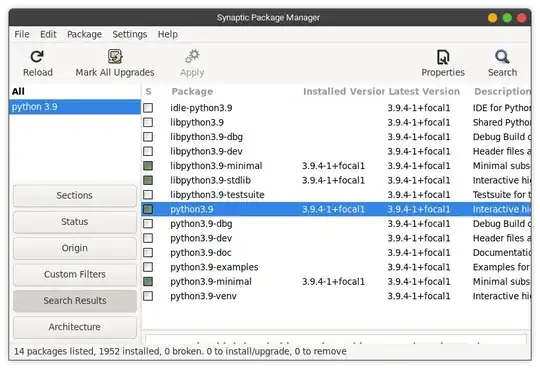Open the File menu
The image size is (540, 369).
[x=22, y=34]
